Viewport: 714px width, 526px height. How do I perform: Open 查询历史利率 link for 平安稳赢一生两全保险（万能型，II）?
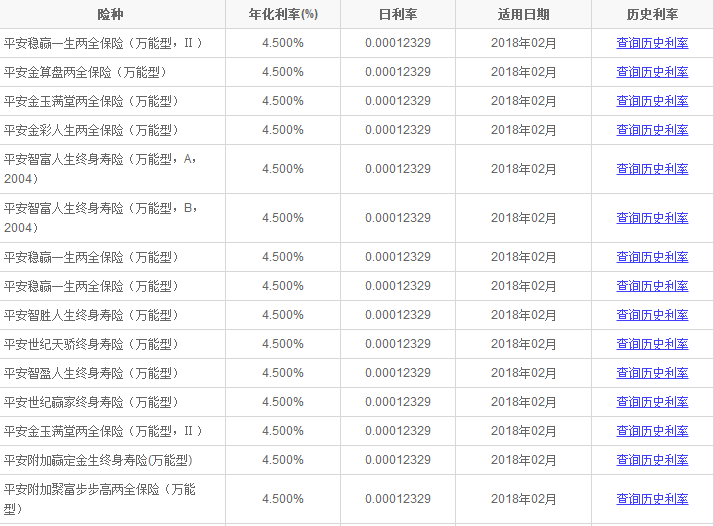(652, 43)
